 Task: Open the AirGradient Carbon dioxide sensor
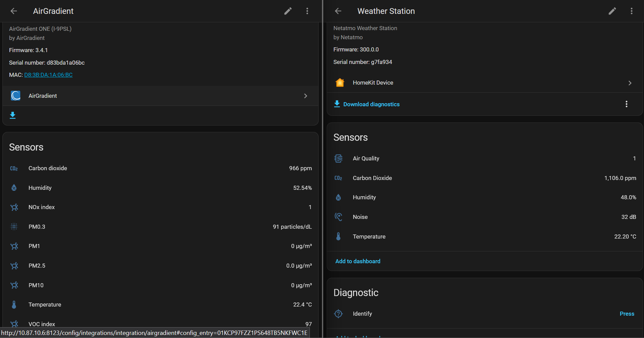48,168
